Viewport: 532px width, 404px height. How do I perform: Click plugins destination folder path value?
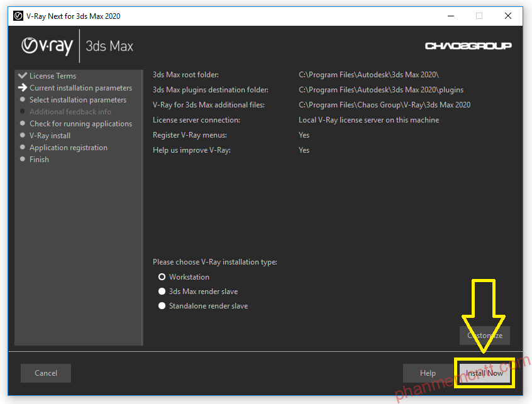pyautogui.click(x=381, y=90)
